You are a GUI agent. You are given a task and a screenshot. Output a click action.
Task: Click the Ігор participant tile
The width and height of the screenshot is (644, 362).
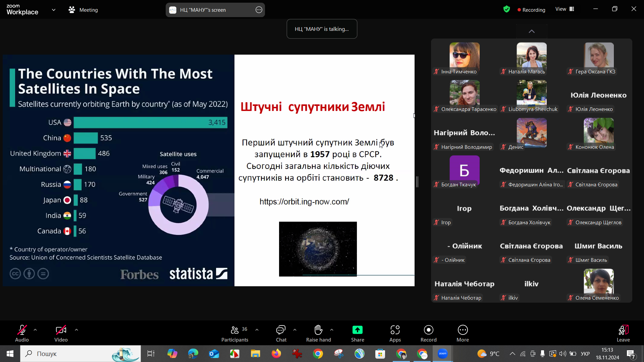point(464,209)
